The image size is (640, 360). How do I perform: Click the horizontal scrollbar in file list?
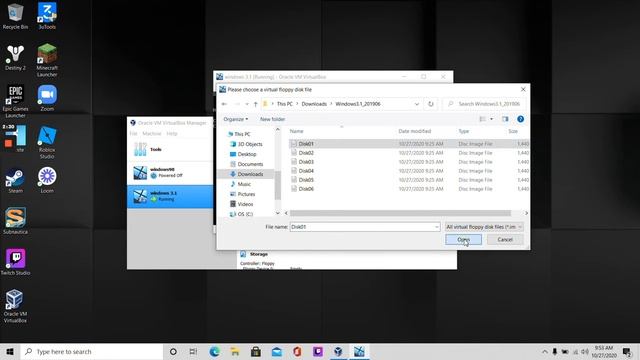(400, 213)
